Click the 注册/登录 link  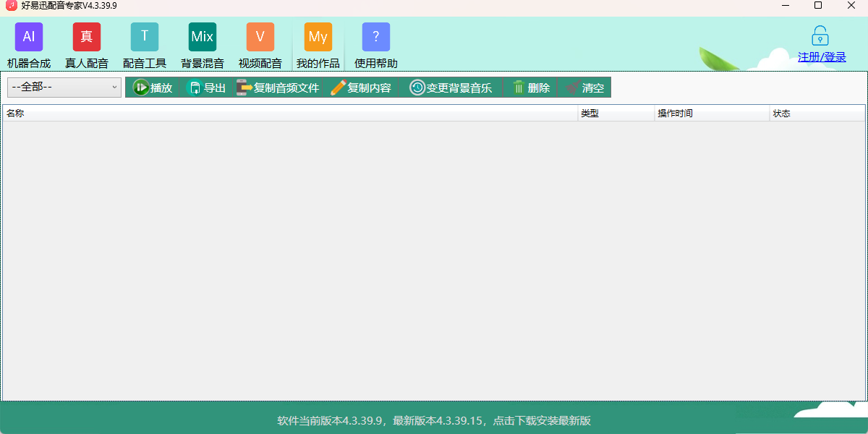click(x=821, y=56)
